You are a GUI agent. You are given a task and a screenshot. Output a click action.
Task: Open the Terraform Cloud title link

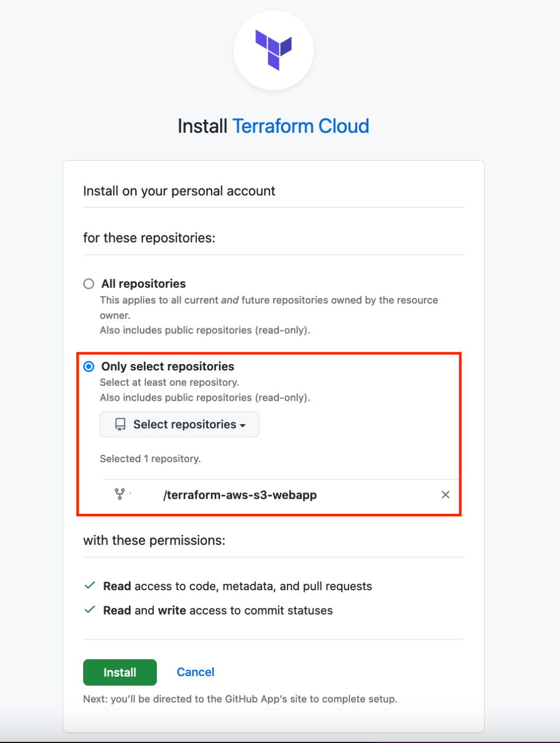pyautogui.click(x=301, y=126)
